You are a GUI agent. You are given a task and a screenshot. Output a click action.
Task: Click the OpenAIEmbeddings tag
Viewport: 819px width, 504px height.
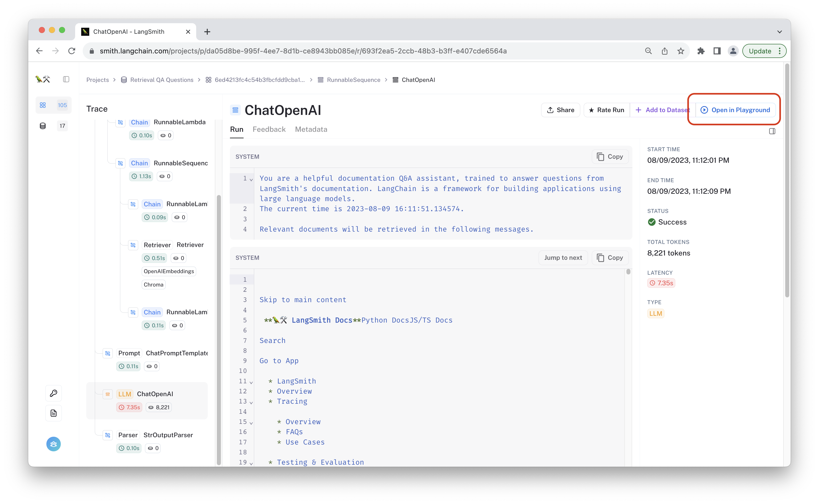click(x=169, y=271)
